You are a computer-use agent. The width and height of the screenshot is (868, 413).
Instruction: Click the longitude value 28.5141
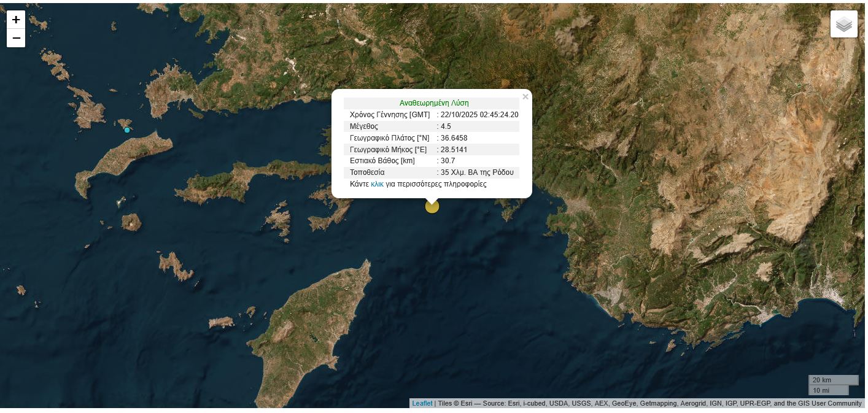(x=454, y=149)
